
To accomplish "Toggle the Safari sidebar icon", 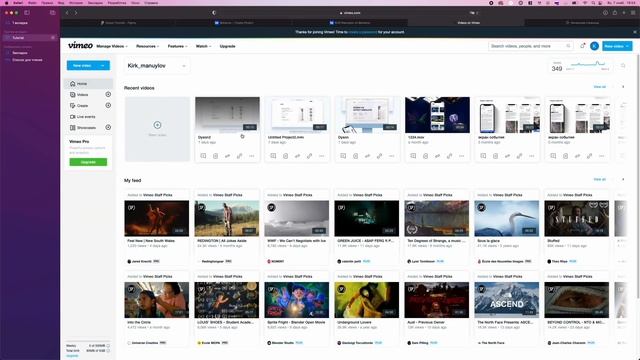I will (27, 13).
